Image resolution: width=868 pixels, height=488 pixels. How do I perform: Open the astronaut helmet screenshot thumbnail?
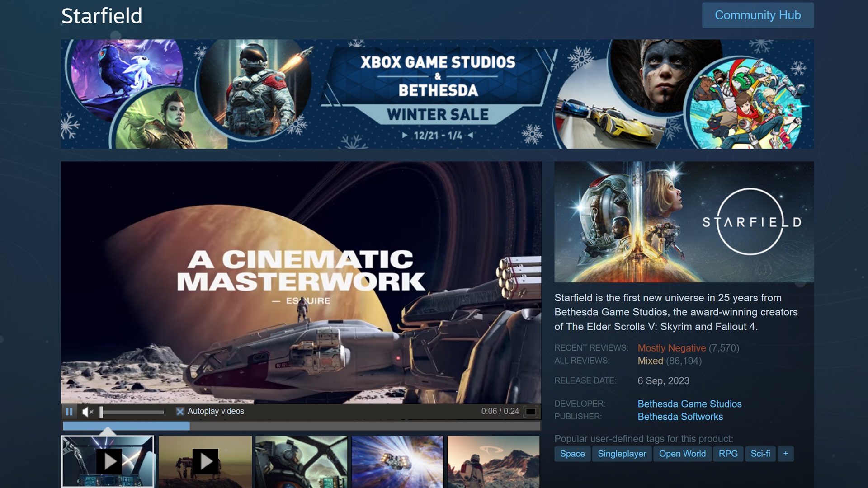[301, 461]
